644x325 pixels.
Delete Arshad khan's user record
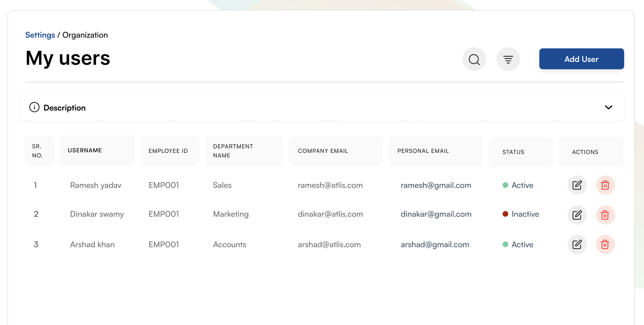(x=605, y=244)
